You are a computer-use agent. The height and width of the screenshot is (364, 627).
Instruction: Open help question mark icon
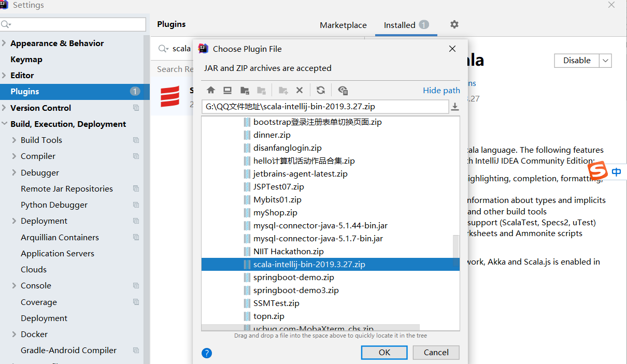[207, 353]
